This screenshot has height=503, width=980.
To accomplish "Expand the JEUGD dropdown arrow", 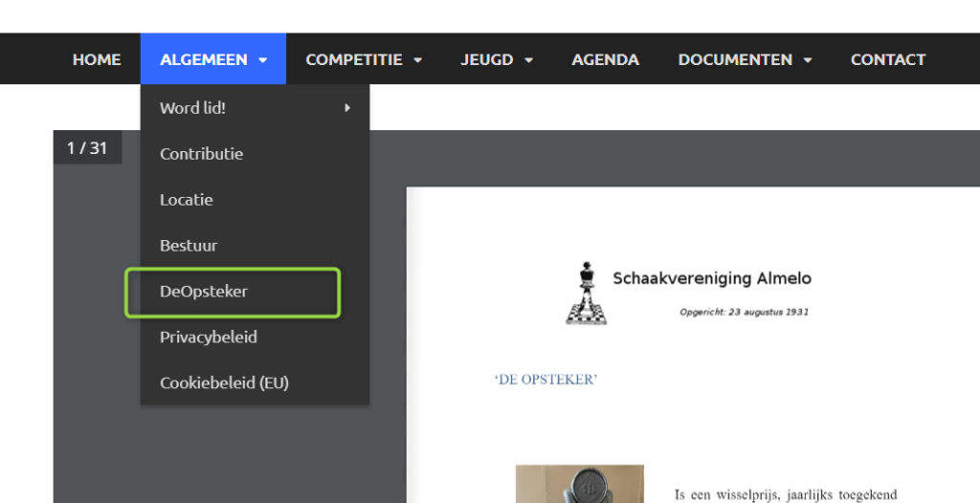I will pos(528,60).
